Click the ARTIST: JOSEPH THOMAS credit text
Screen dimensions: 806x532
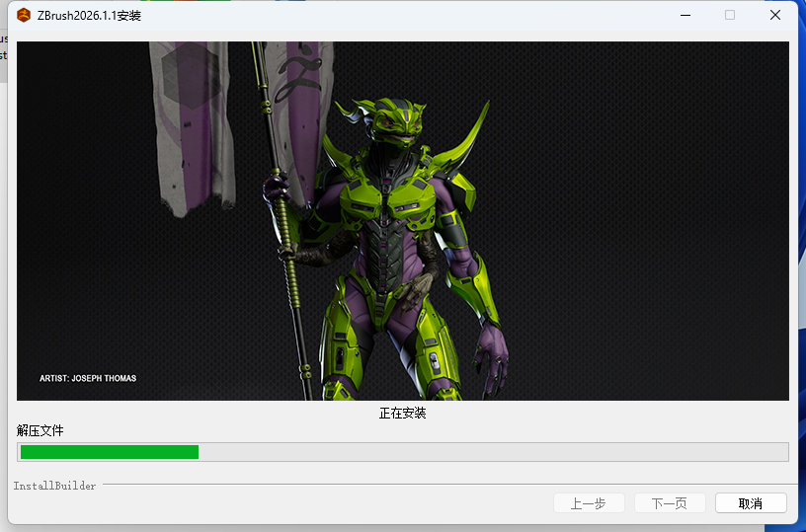88,378
